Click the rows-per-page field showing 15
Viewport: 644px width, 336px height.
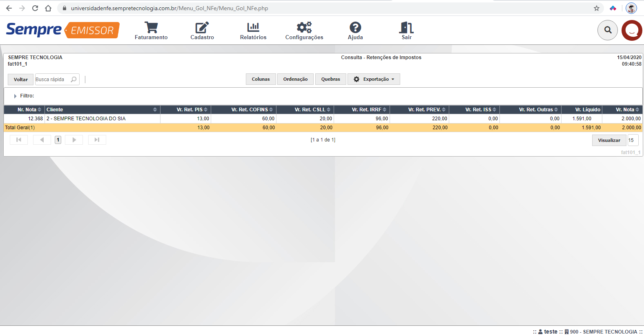(x=633, y=140)
